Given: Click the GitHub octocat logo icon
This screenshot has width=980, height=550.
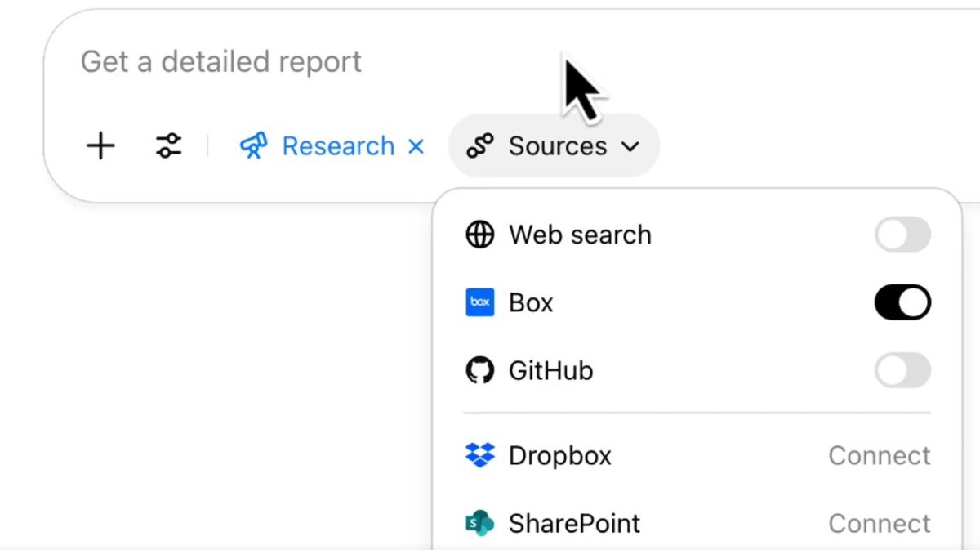Looking at the screenshot, I should tap(480, 371).
